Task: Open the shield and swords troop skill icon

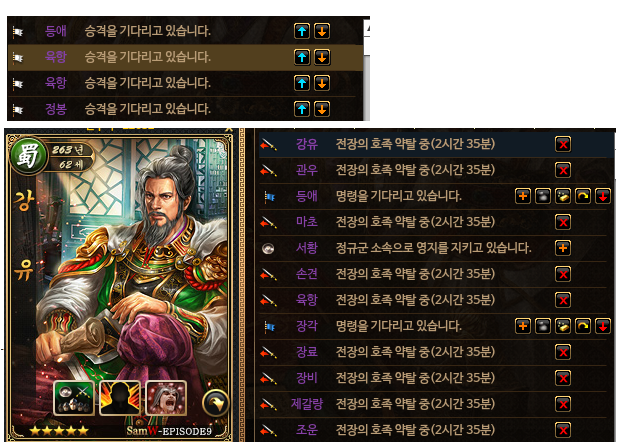Action: click(74, 398)
